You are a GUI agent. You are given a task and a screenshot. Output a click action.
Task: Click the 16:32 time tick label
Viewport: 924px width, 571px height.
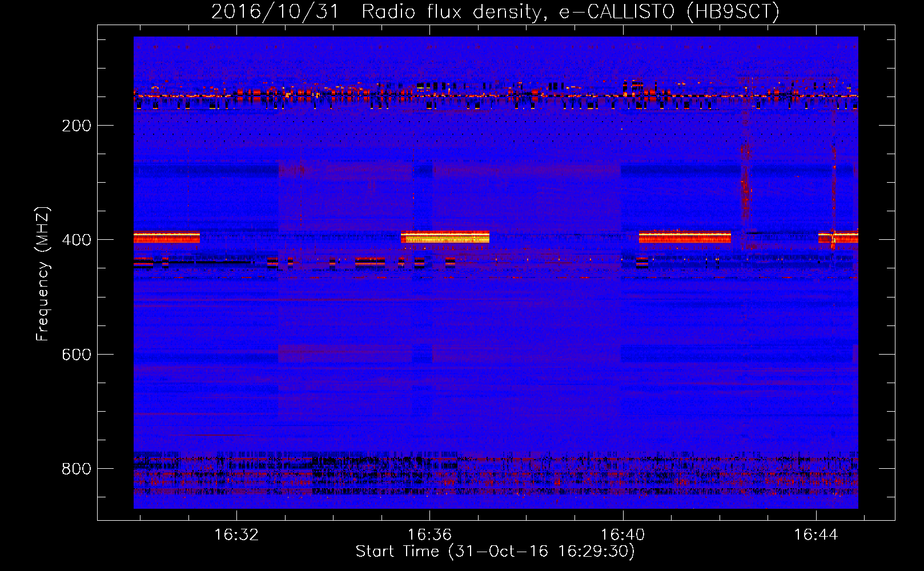[x=236, y=534]
